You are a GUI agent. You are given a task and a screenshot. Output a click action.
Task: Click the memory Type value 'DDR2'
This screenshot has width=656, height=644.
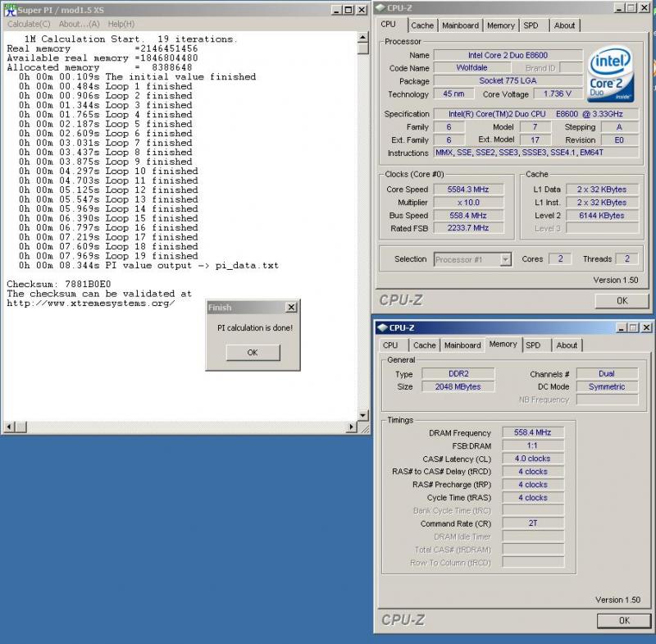pos(458,373)
